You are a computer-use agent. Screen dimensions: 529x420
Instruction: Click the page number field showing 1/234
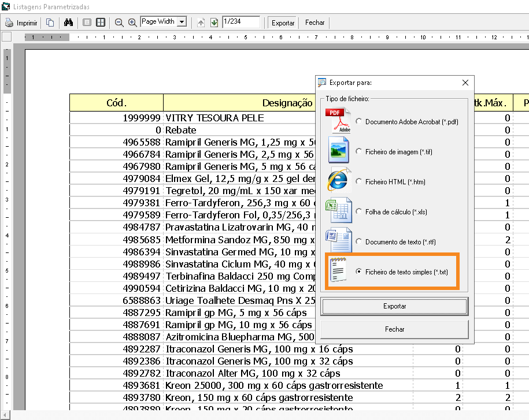point(241,22)
